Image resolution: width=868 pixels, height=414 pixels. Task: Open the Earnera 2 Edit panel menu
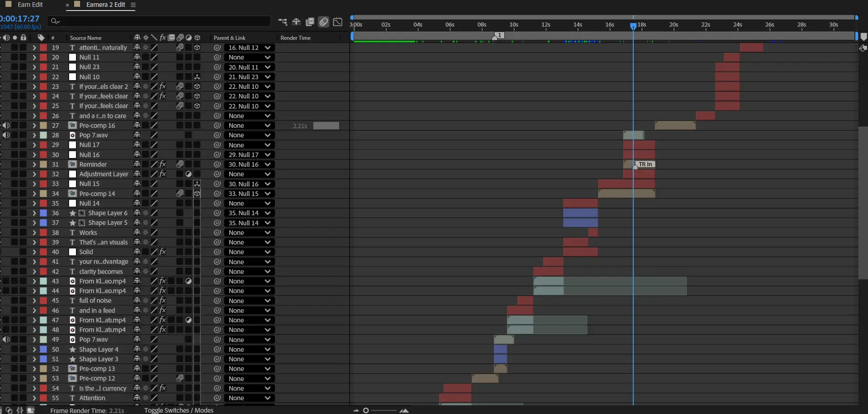click(133, 5)
